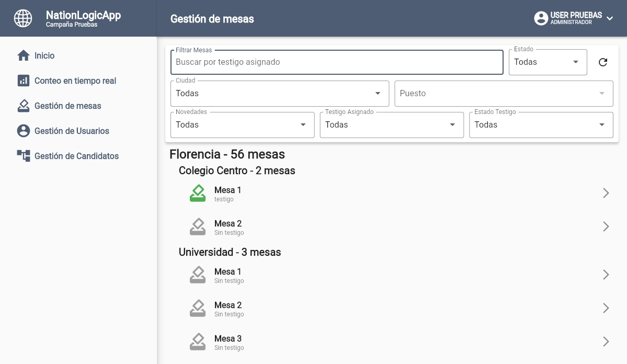Open Conteo en tiempo real via its chart icon

[x=23, y=81]
